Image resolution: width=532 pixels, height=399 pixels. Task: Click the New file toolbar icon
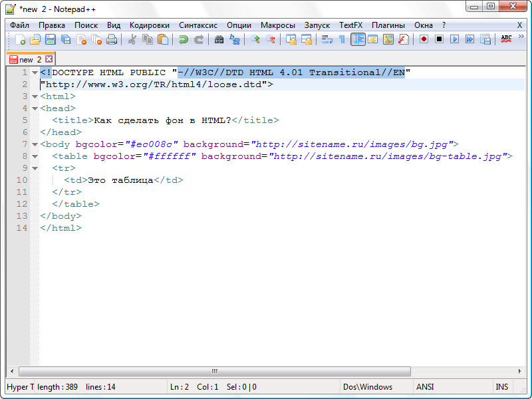20,40
